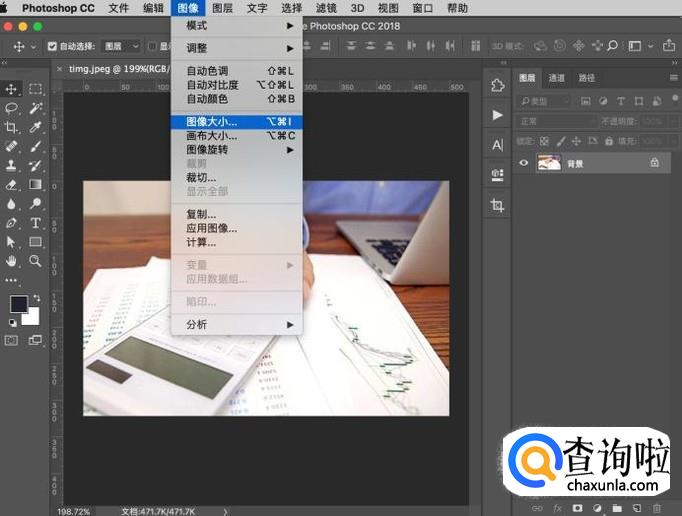Change the screen mode
The height and width of the screenshot is (516, 682).
[35, 340]
